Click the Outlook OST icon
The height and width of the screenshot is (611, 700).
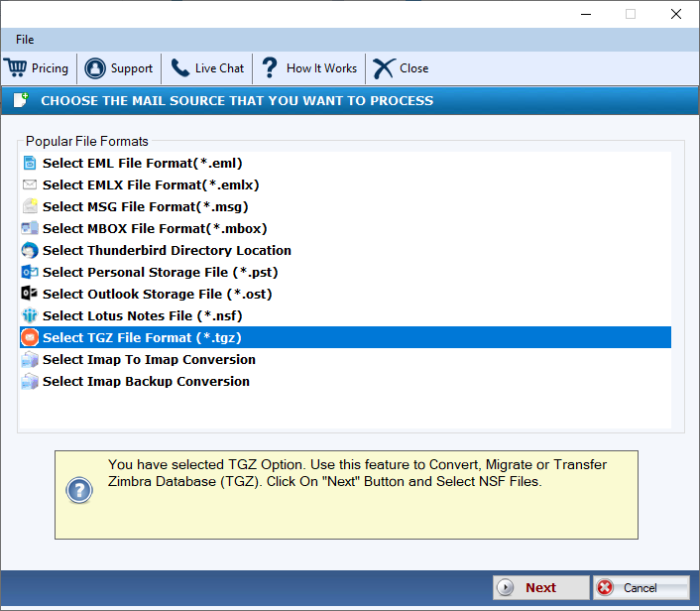point(30,294)
